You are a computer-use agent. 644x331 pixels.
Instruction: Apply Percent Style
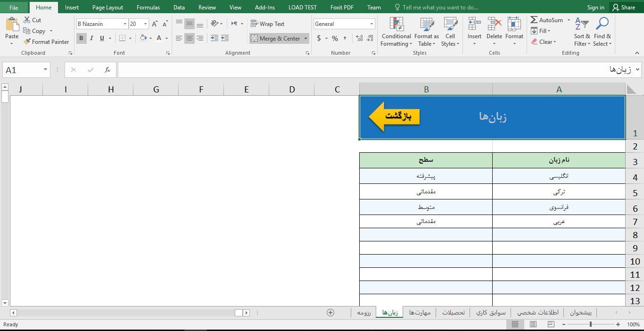pos(335,38)
